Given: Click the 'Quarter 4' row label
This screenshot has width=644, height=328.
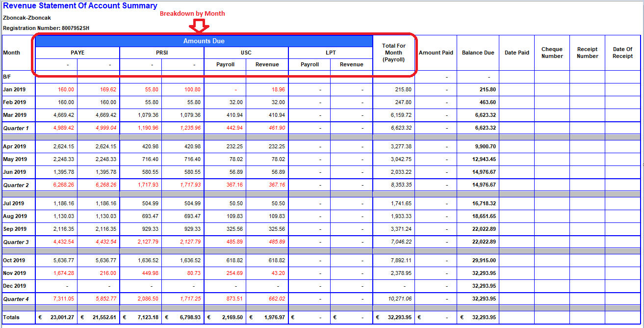Looking at the screenshot, I should tap(16, 299).
